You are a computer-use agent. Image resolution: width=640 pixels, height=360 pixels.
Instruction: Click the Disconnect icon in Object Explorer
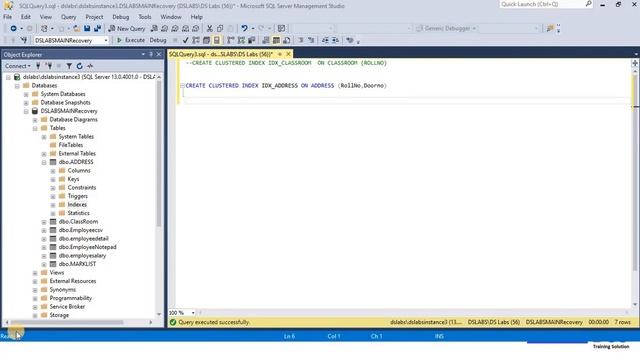[x=49, y=66]
